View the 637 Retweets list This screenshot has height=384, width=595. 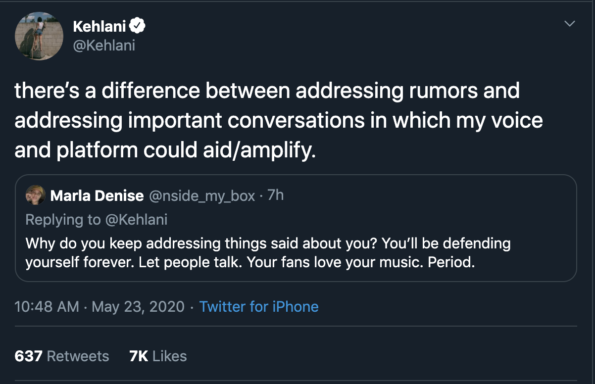tap(62, 356)
